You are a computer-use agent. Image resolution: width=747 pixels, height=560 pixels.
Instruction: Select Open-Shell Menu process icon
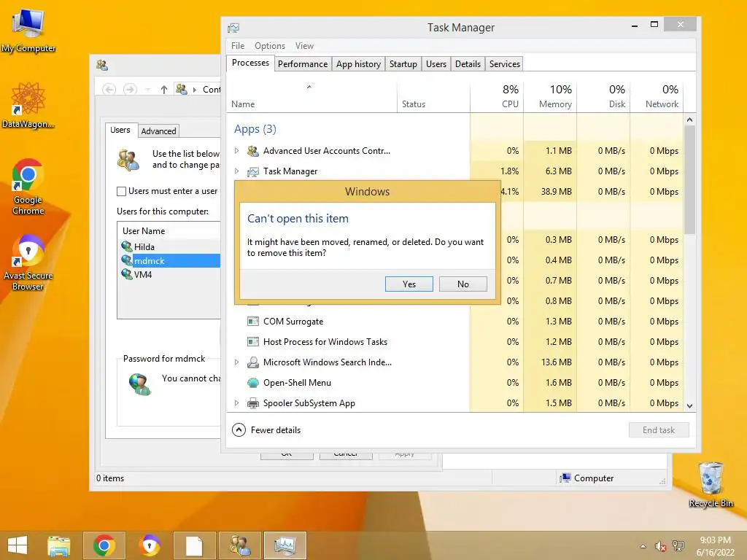pos(253,383)
